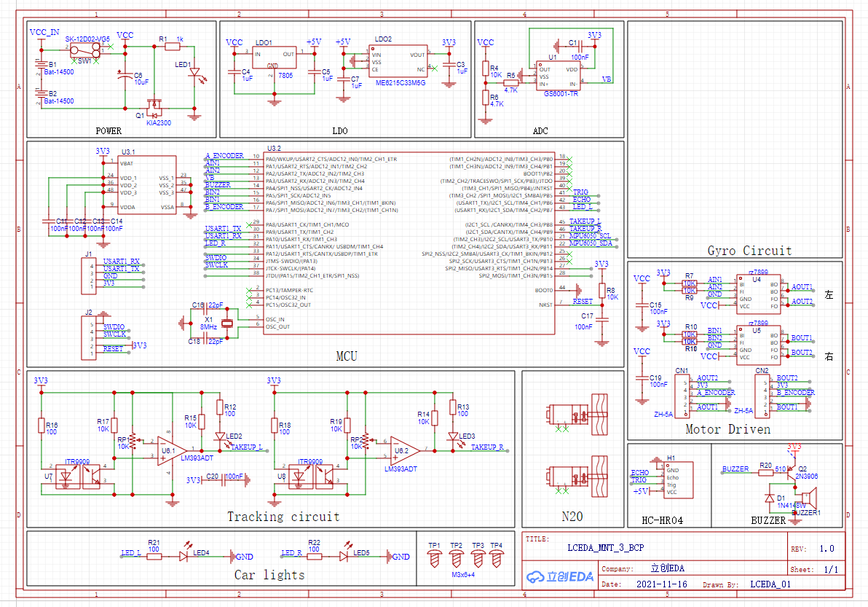Select the 'SK-12D02-VG5' switch part name
This screenshot has height=607, width=868.
click(87, 39)
